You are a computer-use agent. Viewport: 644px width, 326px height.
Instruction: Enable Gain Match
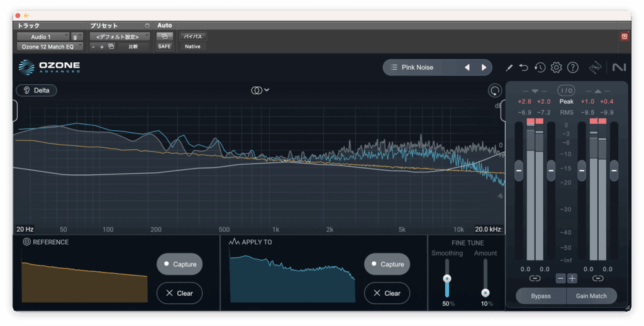pos(591,296)
